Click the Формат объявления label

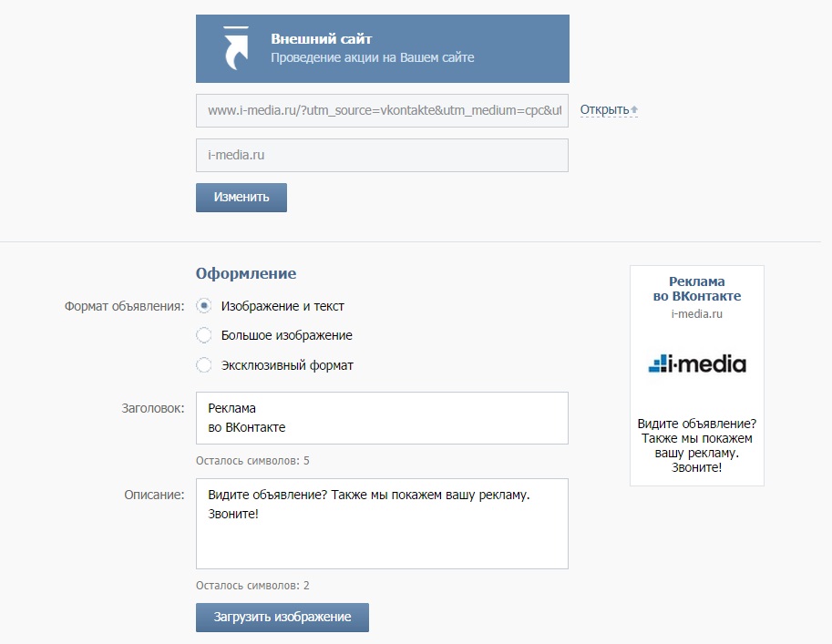coord(124,306)
